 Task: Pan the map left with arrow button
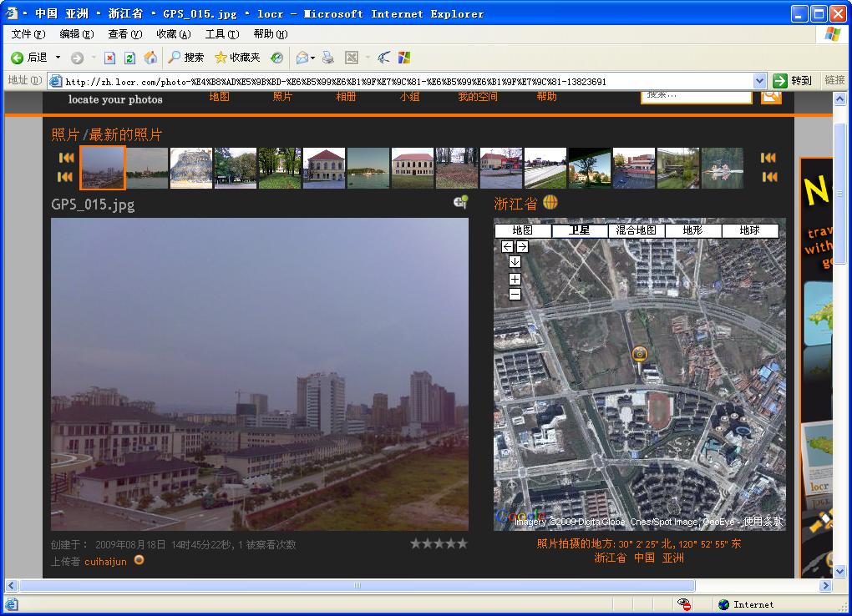coord(507,246)
